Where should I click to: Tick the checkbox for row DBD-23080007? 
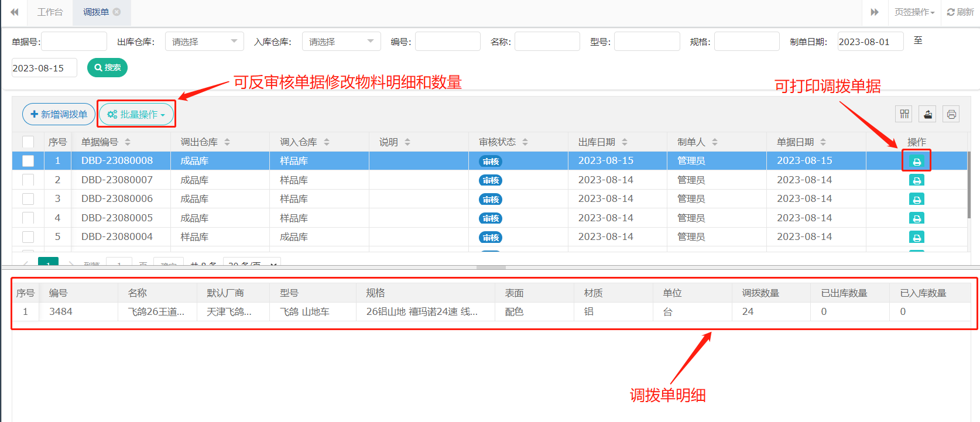coord(28,180)
